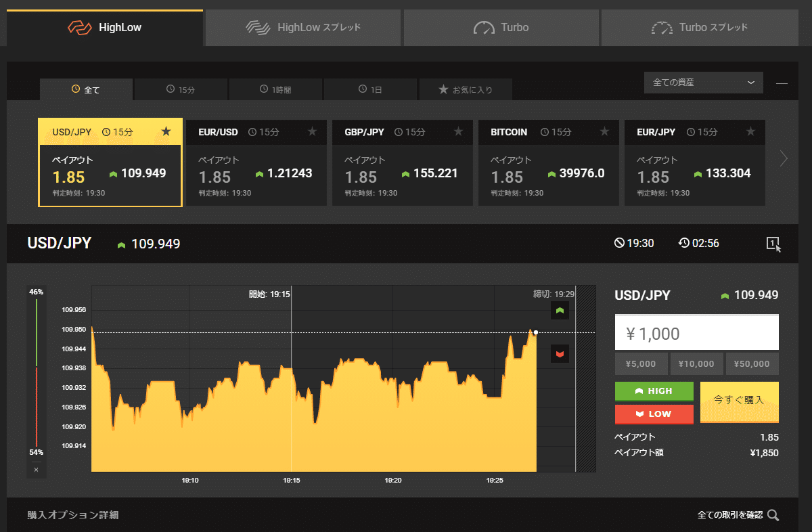Click the 今すぐ購入 buy now button
Viewport: 812px width, 532px height.
tap(739, 402)
